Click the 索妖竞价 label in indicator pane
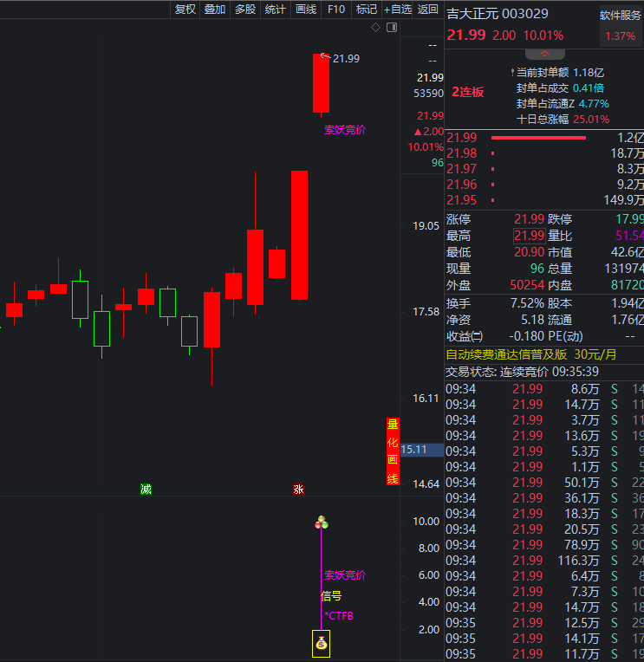Image resolution: width=644 pixels, height=662 pixels. click(x=345, y=575)
